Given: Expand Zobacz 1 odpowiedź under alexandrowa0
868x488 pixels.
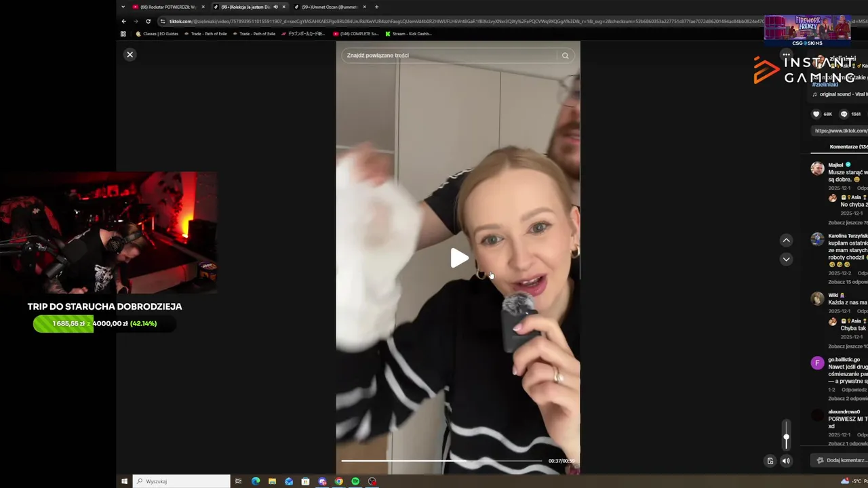Looking at the screenshot, I should pos(848,443).
